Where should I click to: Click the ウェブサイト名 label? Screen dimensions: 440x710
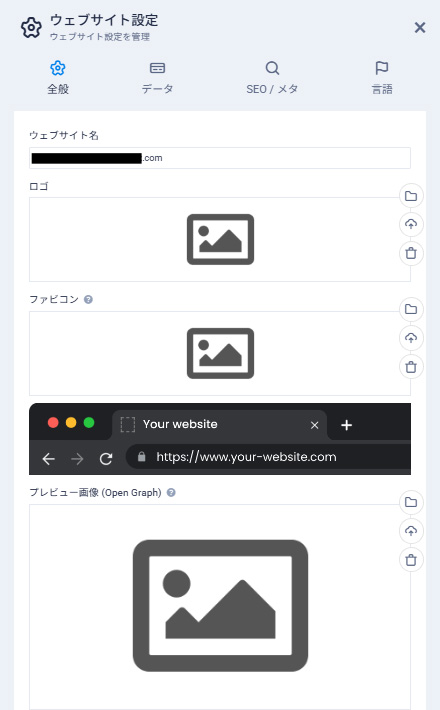64,135
